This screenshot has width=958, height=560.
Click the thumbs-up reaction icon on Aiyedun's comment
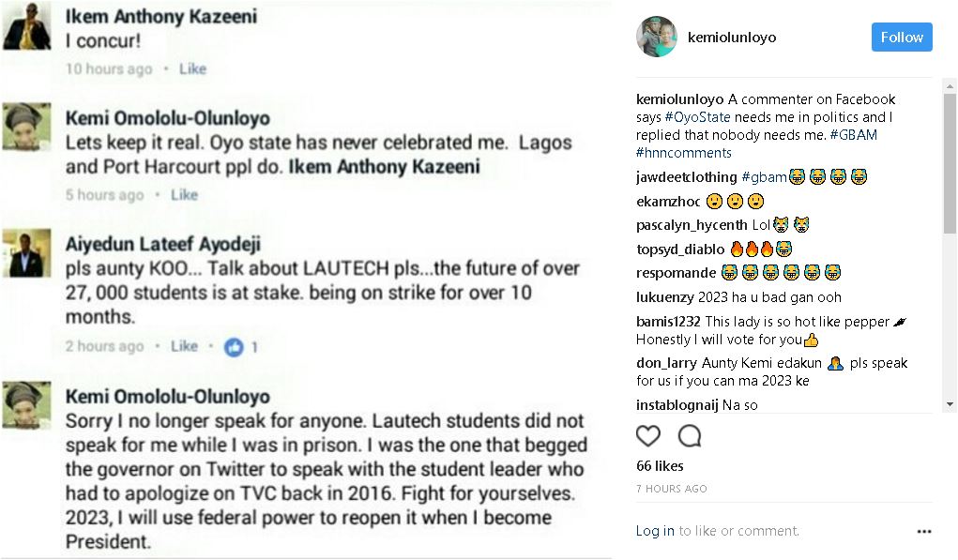234,347
